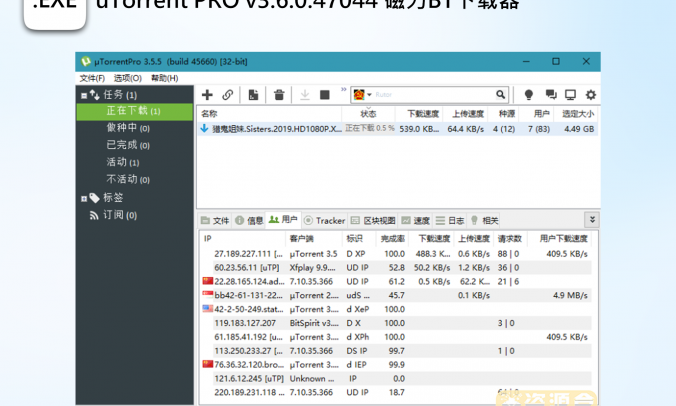Click into the Rutor search field

[x=433, y=95]
